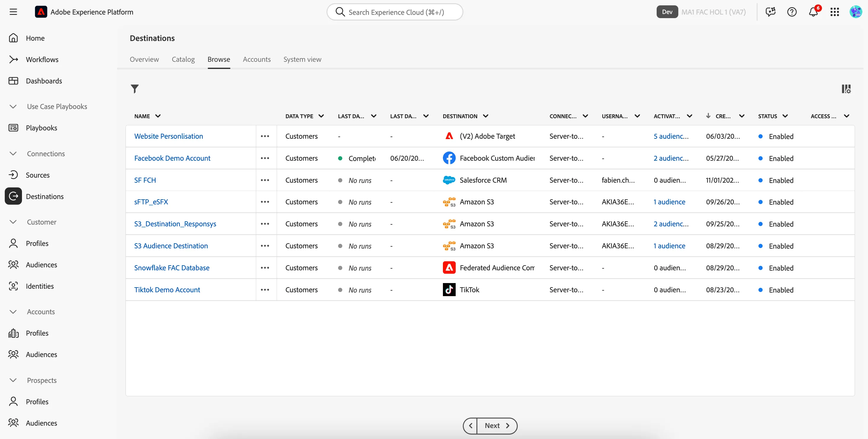Click the Adobe Experience Platform logo
This screenshot has height=439, width=868.
click(41, 12)
